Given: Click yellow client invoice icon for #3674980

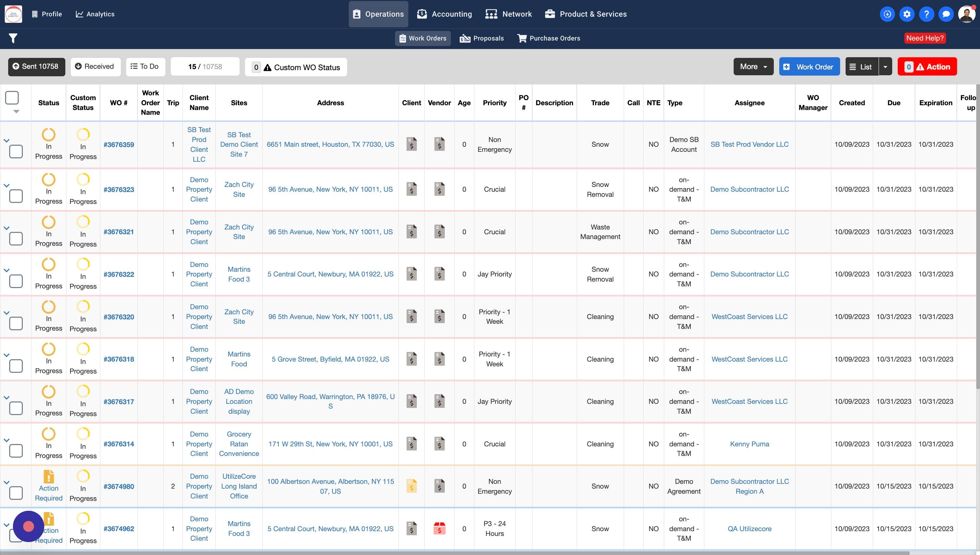Looking at the screenshot, I should point(411,486).
